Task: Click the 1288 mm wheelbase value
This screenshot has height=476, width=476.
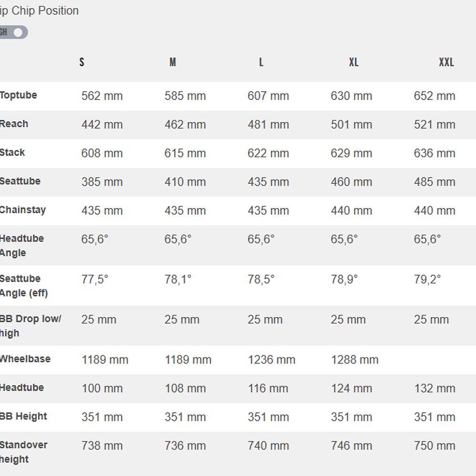Action: 355,360
